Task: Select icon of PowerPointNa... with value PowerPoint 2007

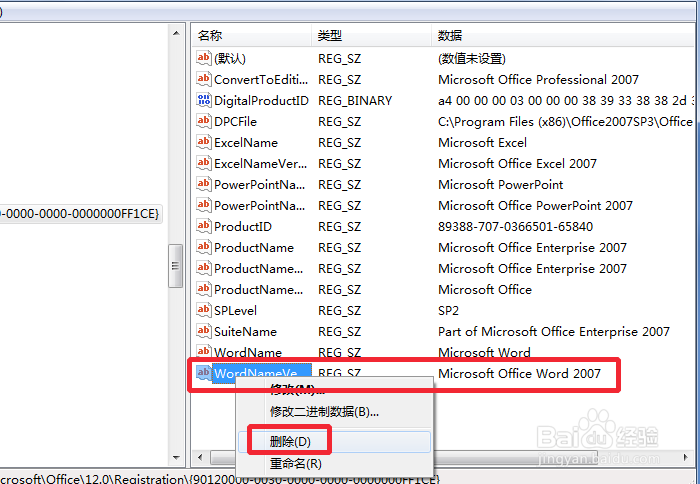Action: pyautogui.click(x=204, y=205)
